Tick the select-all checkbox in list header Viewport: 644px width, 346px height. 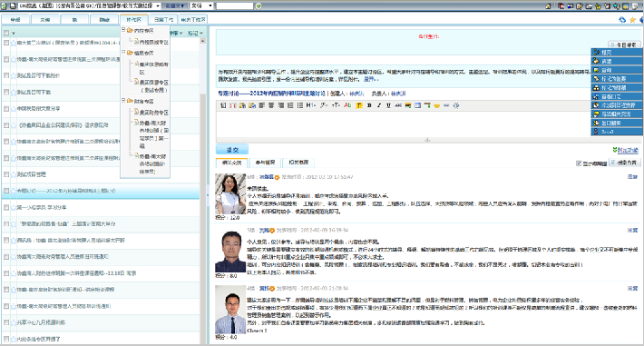click(x=6, y=33)
